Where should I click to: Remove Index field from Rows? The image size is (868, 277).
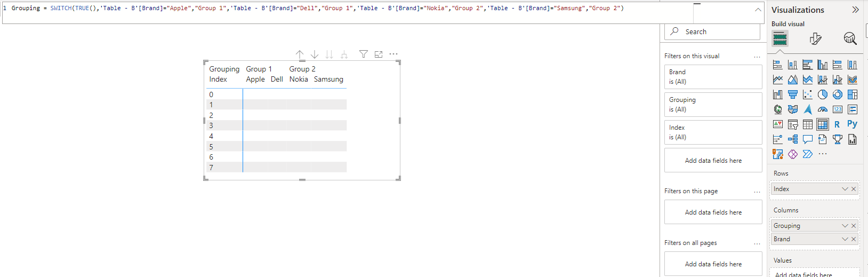854,189
